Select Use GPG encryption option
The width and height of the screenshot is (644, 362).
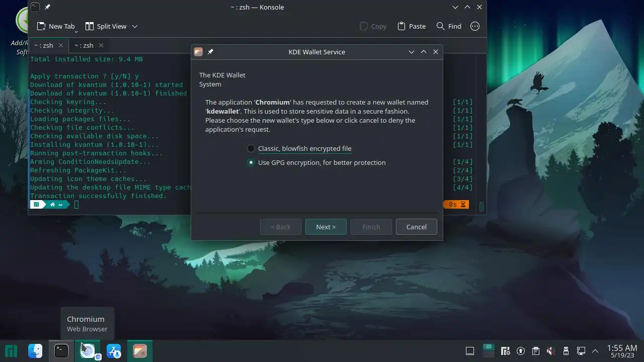316,162
